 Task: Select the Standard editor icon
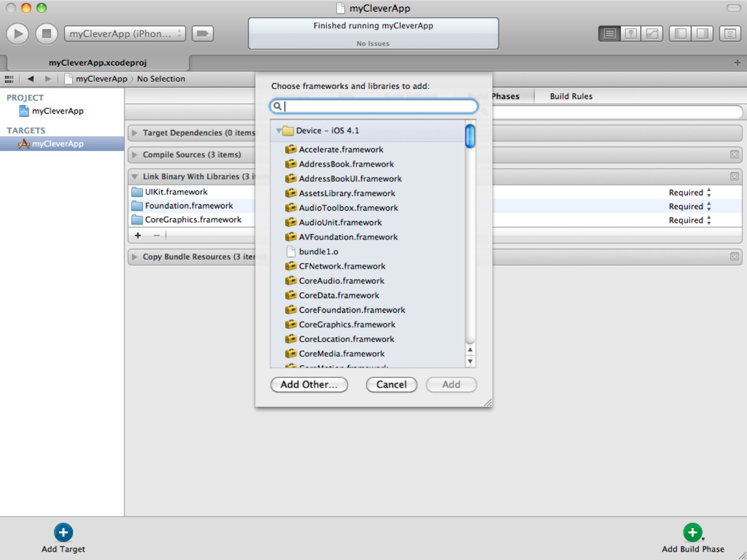(609, 34)
